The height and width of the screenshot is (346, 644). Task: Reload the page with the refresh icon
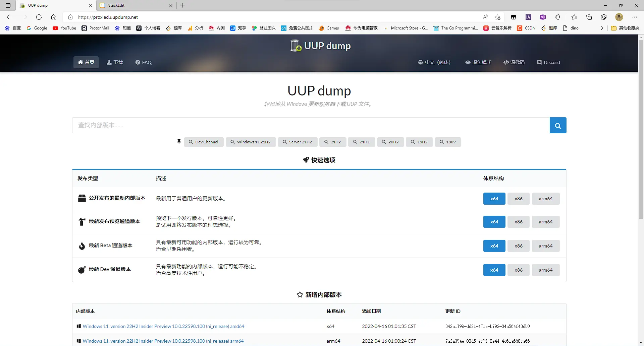click(x=39, y=17)
